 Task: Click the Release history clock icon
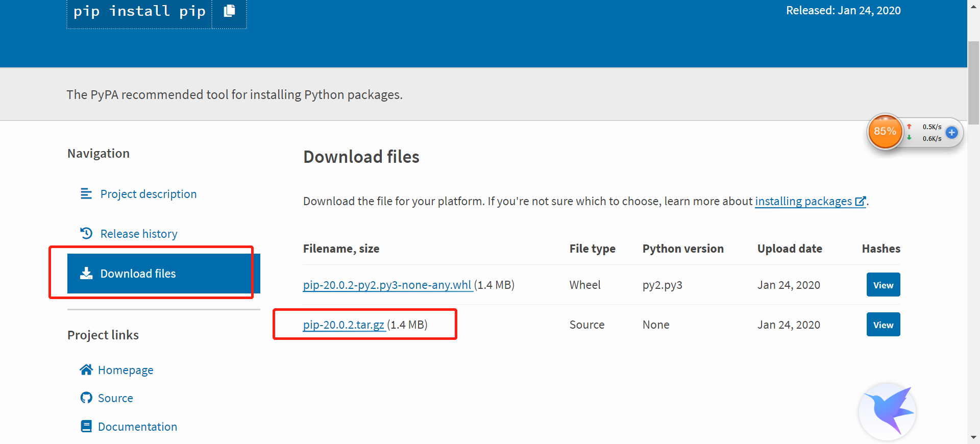[x=86, y=233]
